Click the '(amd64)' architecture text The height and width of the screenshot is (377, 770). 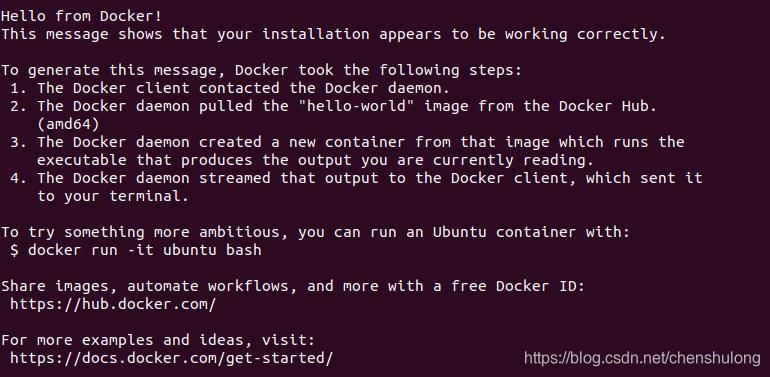coord(68,124)
